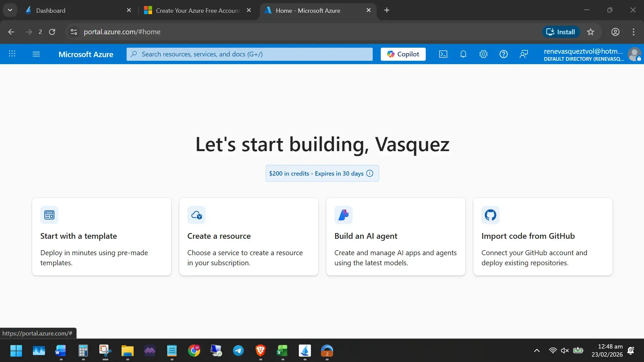View site information for portal.azure.com
Image resolution: width=644 pixels, height=362 pixels.
coord(74,32)
